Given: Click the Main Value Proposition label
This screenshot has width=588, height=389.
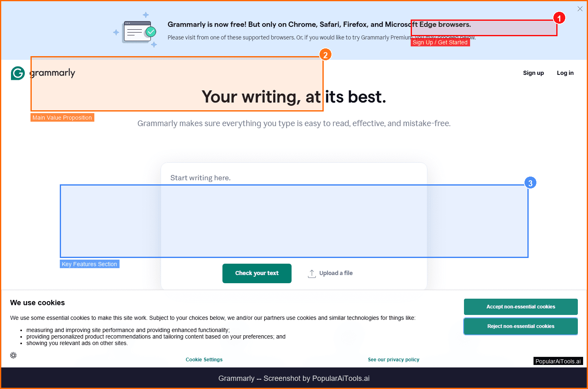Looking at the screenshot, I should (62, 117).
